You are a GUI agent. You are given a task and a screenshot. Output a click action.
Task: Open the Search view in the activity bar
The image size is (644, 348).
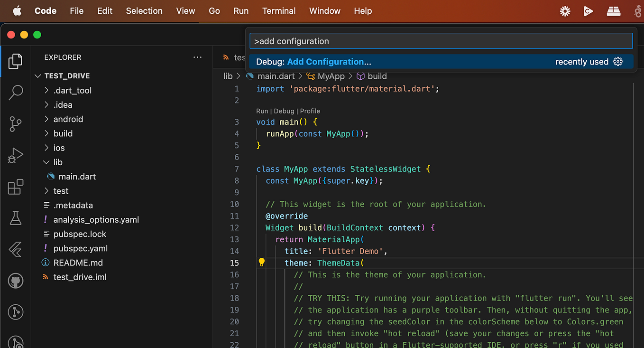coord(15,93)
